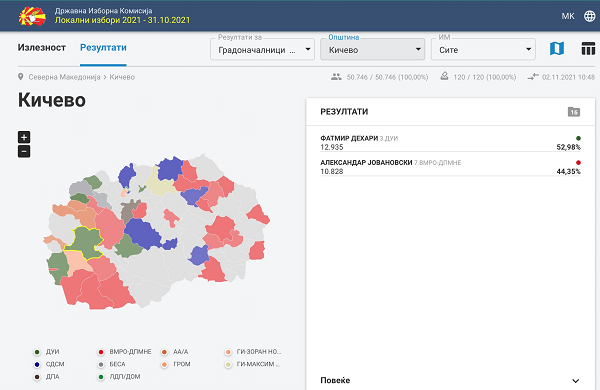Click the location pin breadcrumb icon
Viewport: 600px width, 390px height.
coord(21,77)
